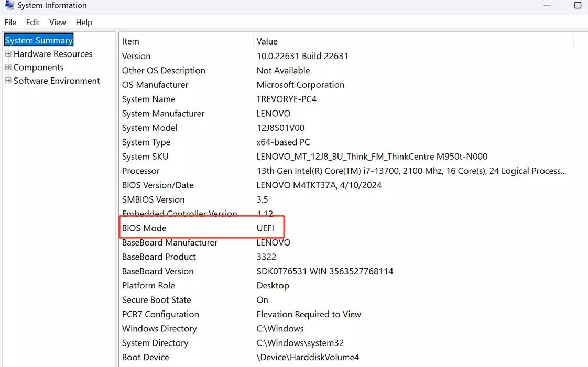Click the BaseBoard Product row
Screen dimensions: 588x367
[159, 257]
